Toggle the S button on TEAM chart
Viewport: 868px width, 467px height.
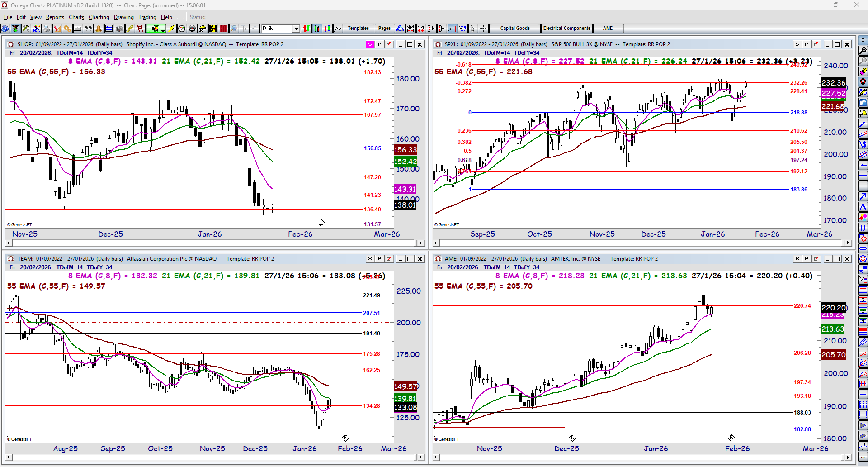pyautogui.click(x=370, y=259)
